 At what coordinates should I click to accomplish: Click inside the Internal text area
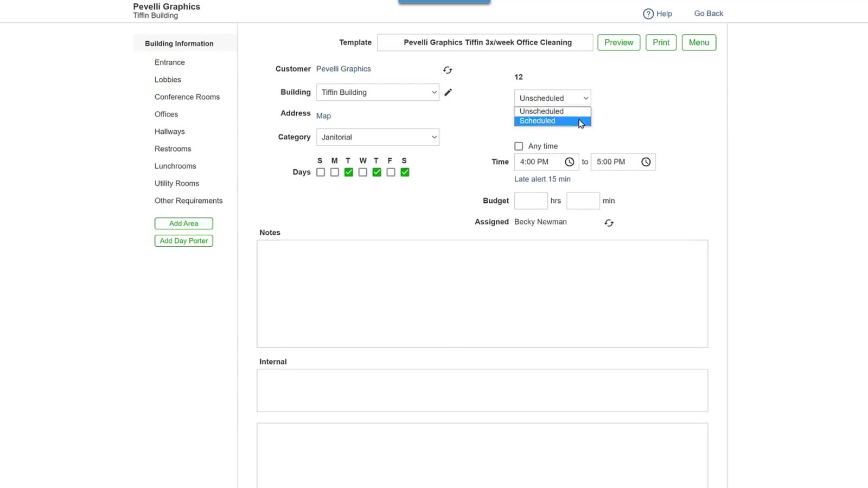(482, 390)
